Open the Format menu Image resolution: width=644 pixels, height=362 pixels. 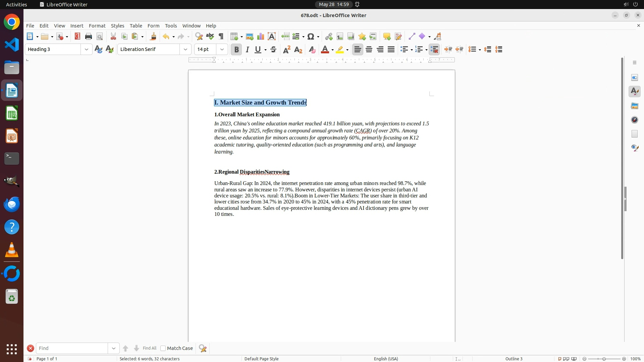97,26
